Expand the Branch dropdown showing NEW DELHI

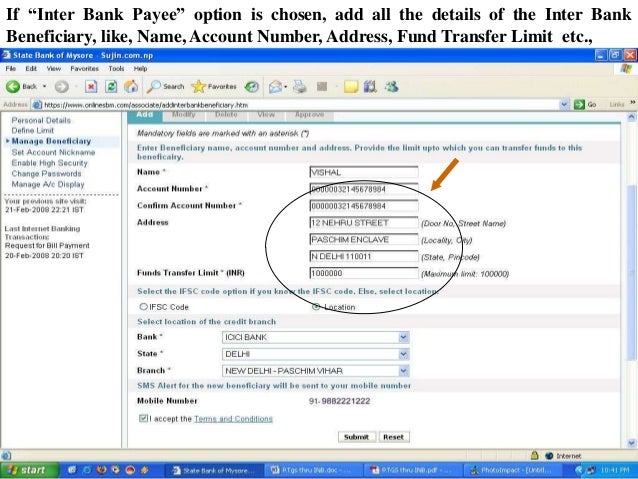point(403,370)
